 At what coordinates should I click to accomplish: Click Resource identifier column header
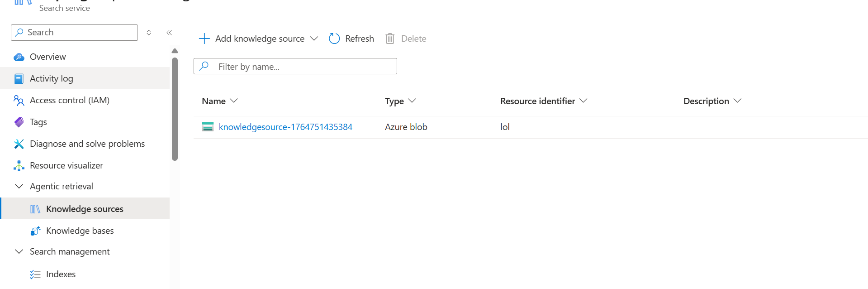(537, 101)
